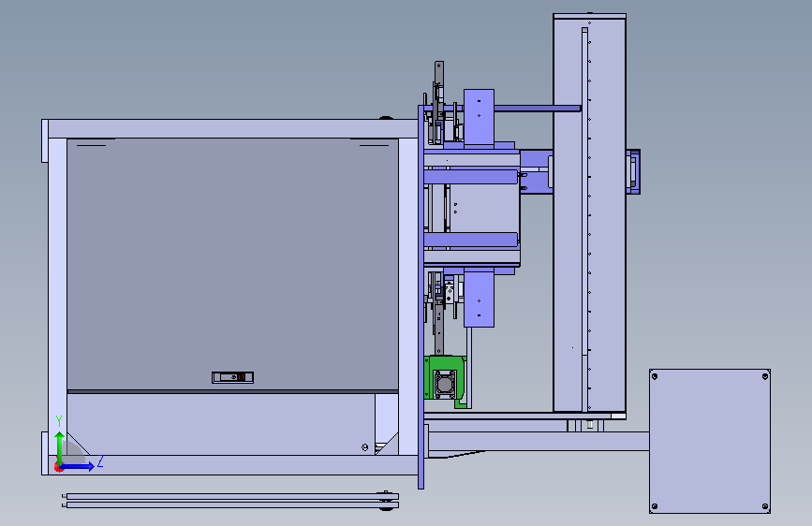Click the small bolt near the frame's lower right corner
This screenshot has width=812, height=526.
(x=364, y=447)
